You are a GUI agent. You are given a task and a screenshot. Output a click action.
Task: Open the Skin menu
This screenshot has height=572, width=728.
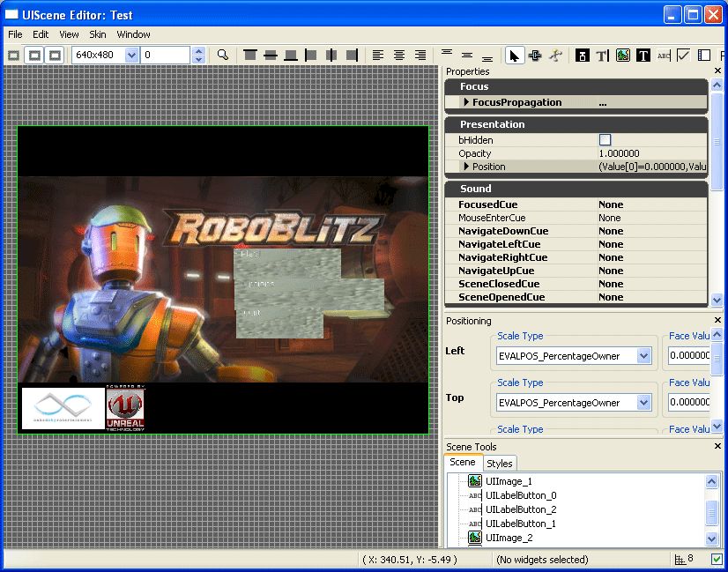(x=97, y=33)
